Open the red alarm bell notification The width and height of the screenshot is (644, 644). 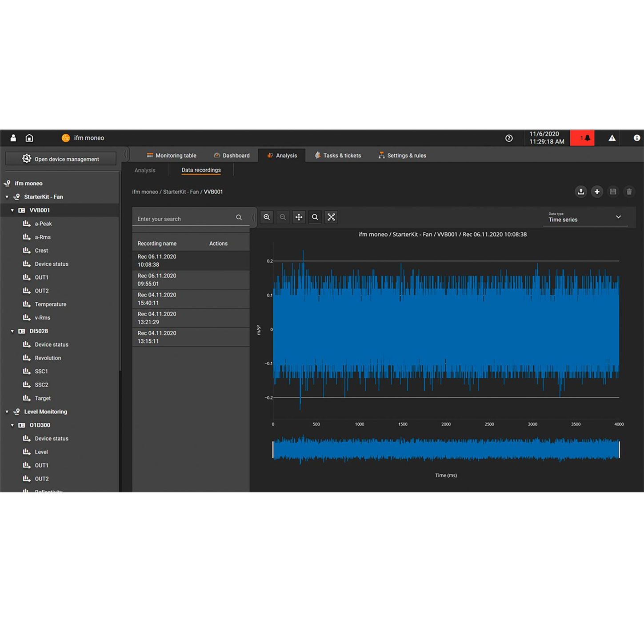coord(582,138)
